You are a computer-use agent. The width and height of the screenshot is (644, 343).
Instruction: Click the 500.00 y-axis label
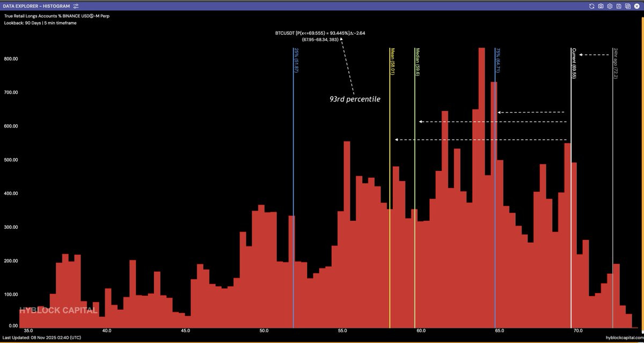pos(10,160)
